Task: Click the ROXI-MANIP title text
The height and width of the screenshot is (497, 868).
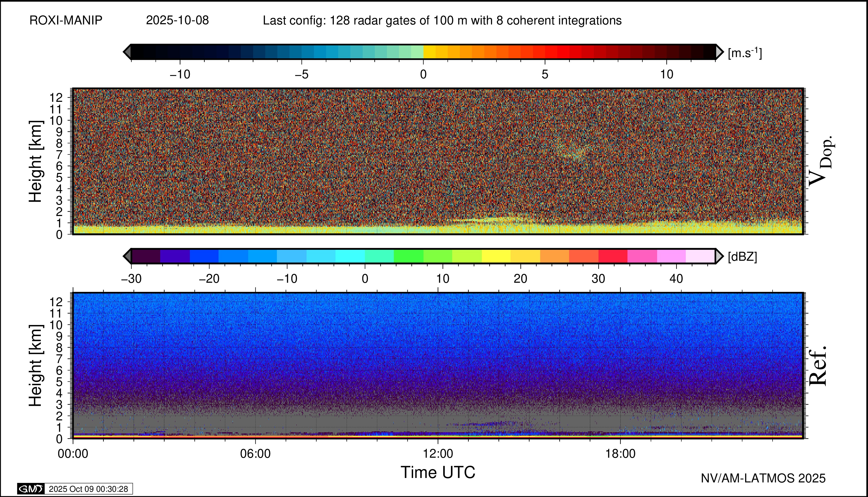Action: tap(66, 21)
